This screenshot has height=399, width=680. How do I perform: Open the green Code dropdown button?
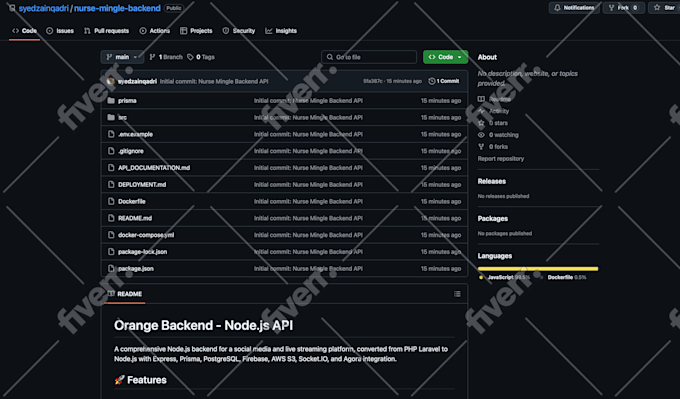pyautogui.click(x=445, y=57)
